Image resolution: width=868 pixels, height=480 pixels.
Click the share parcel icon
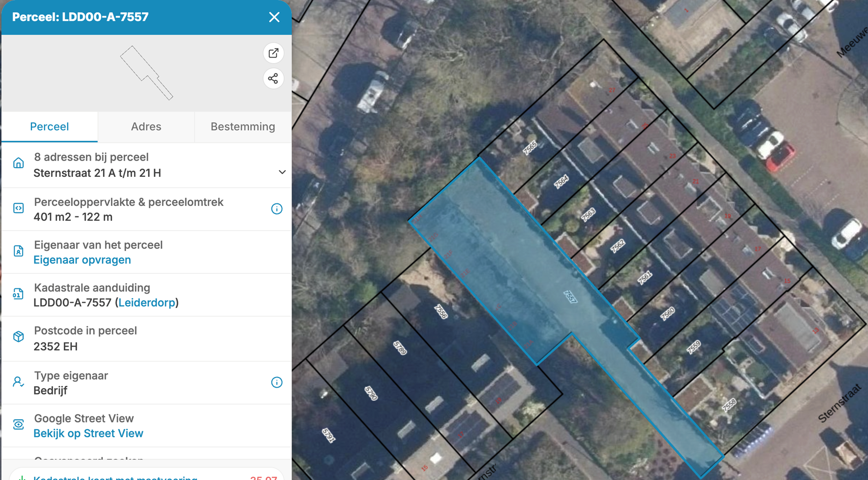pyautogui.click(x=273, y=79)
